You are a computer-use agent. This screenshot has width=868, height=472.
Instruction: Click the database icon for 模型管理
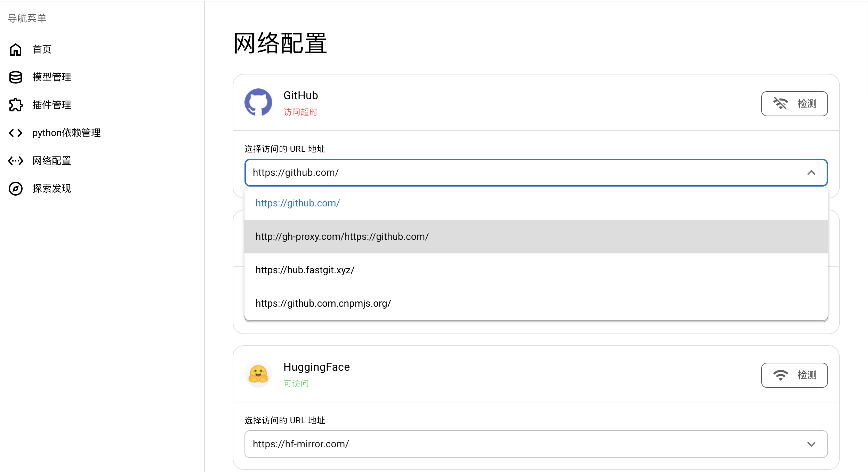pyautogui.click(x=16, y=77)
